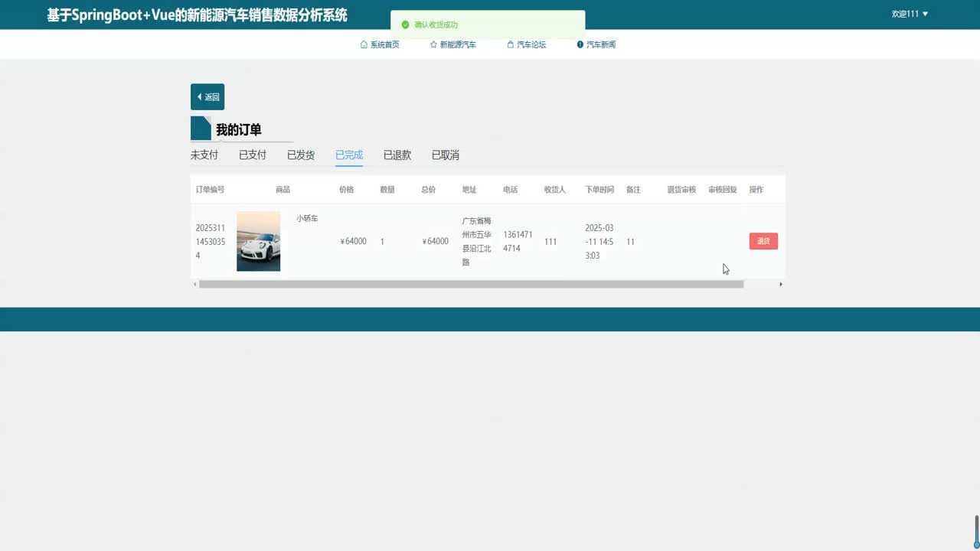This screenshot has width=980, height=551.
Task: Open the 系统首页 home menu item
Action: [x=380, y=44]
